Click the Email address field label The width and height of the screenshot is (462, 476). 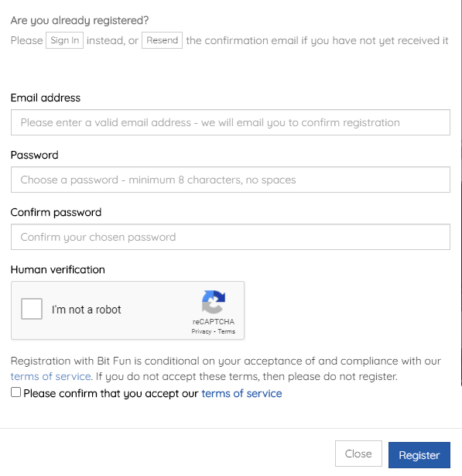pos(46,98)
